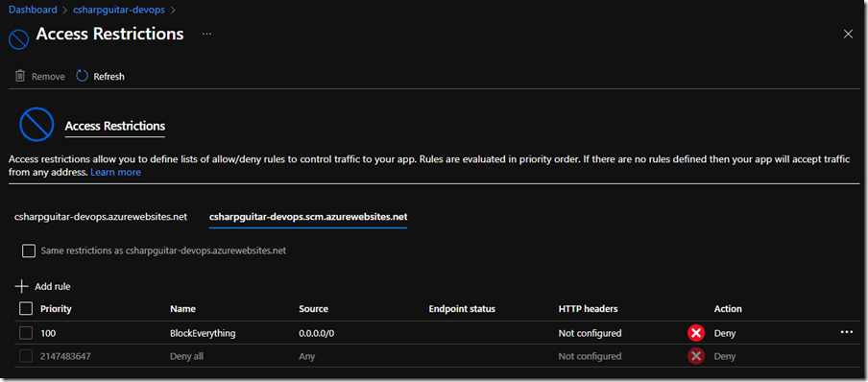The image size is (868, 382).
Task: Click the 0.0.0.0/0 source value
Action: pyautogui.click(x=317, y=333)
